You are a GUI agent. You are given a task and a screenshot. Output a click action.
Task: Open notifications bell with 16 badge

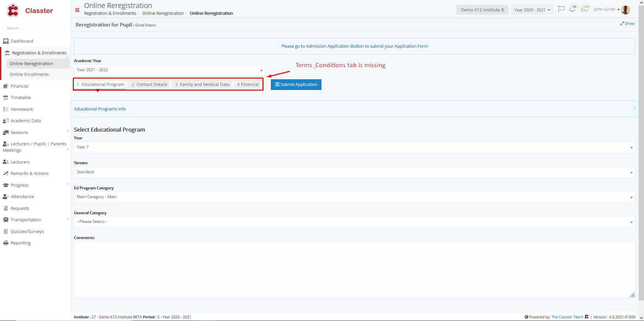click(573, 9)
